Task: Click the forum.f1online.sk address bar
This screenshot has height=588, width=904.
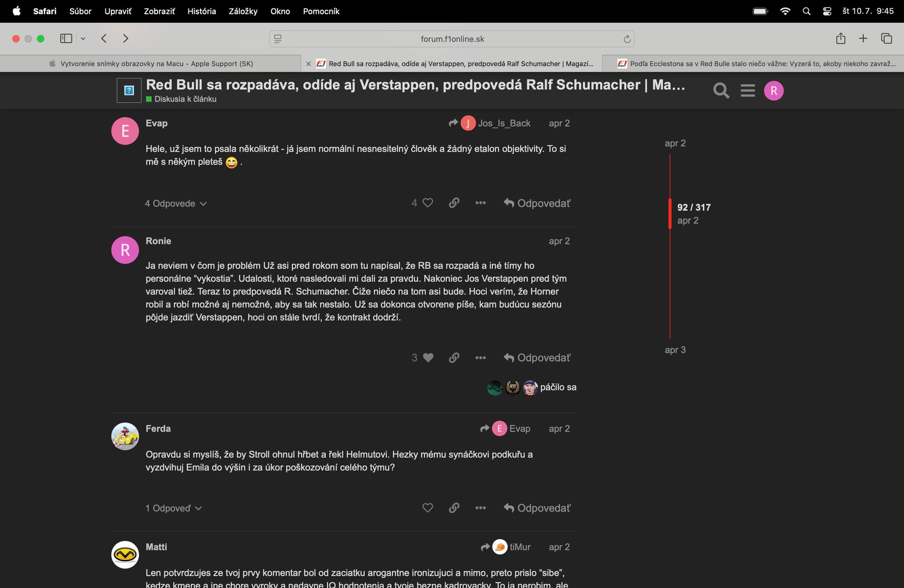Action: pos(452,39)
